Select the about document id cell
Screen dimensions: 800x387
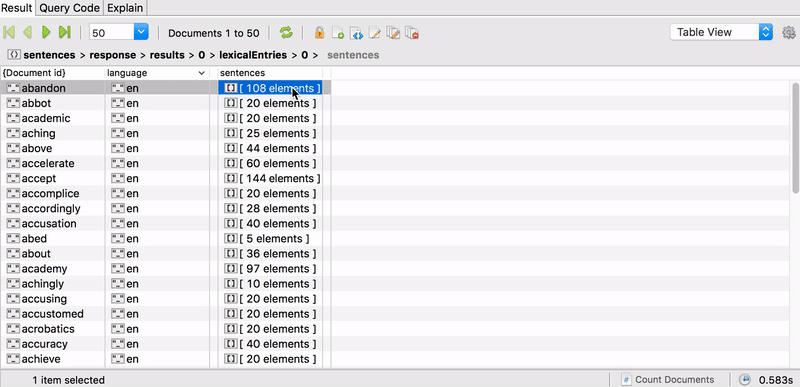(x=53, y=254)
